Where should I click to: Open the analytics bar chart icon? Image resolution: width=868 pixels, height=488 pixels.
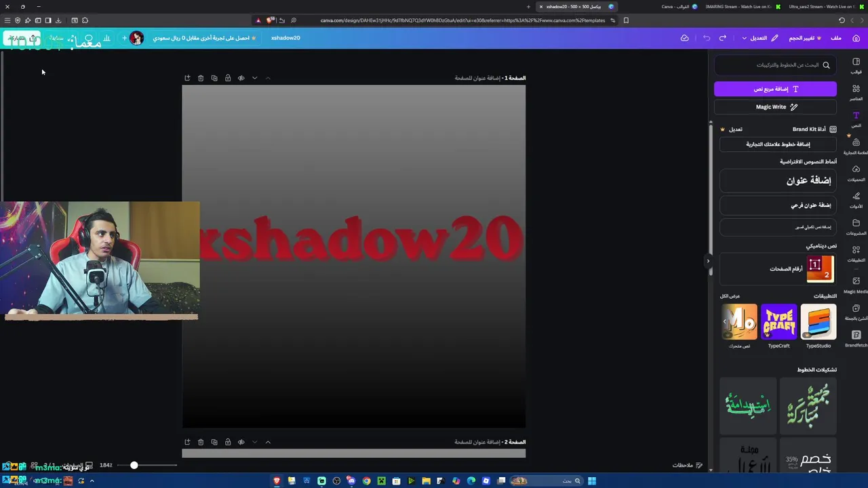coord(106,38)
